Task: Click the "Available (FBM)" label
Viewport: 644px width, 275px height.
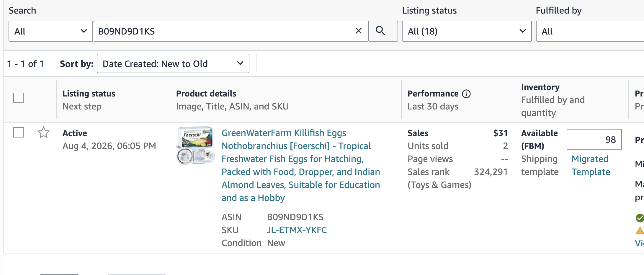Action: click(540, 140)
